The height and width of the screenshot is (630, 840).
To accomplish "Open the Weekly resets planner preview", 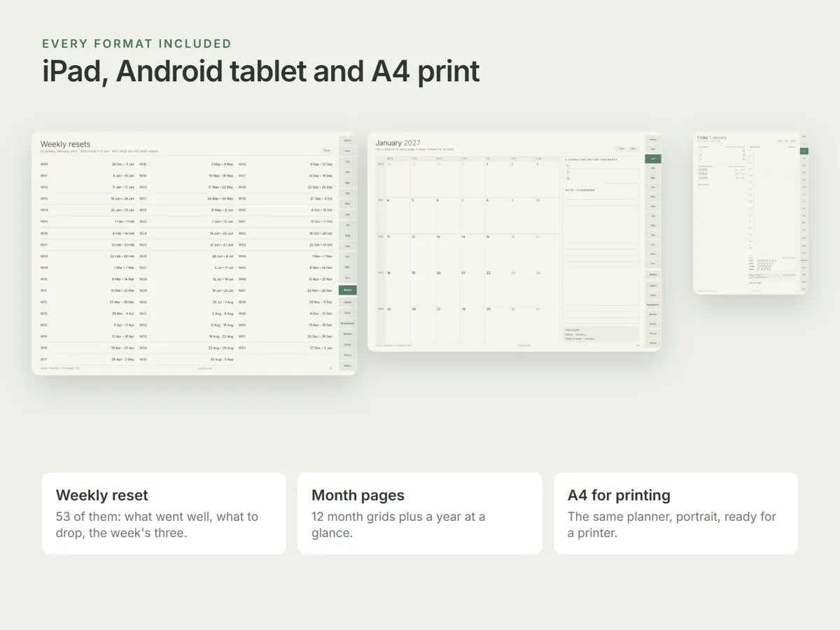I will [x=194, y=253].
